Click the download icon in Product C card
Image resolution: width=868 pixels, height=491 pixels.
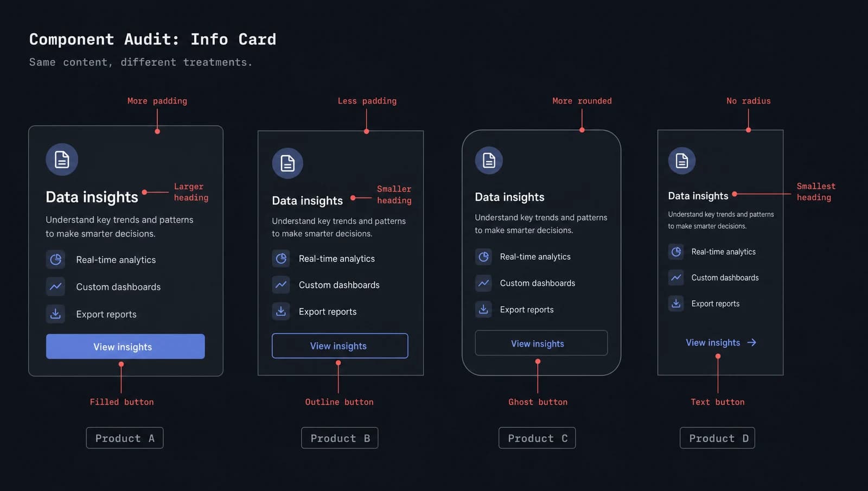pyautogui.click(x=483, y=309)
